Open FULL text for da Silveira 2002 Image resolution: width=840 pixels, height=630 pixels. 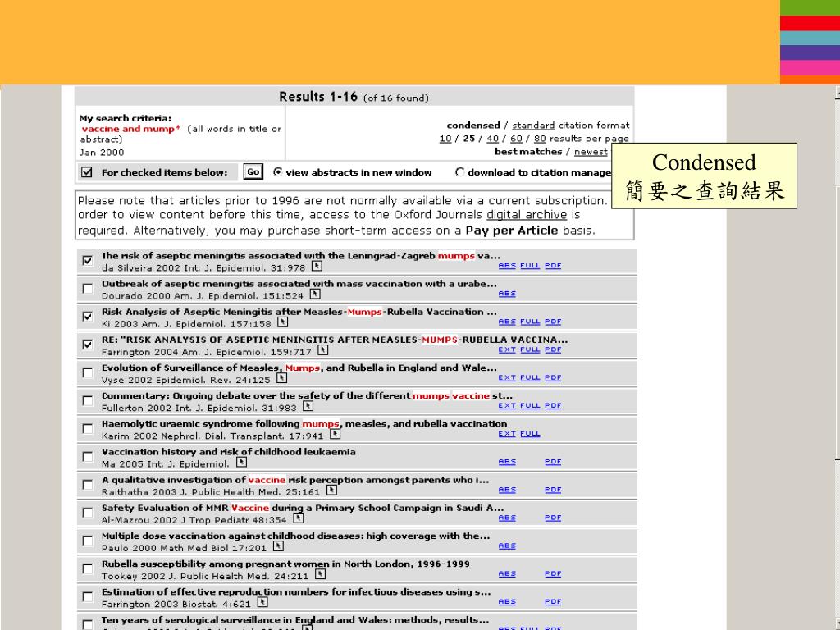[530, 266]
